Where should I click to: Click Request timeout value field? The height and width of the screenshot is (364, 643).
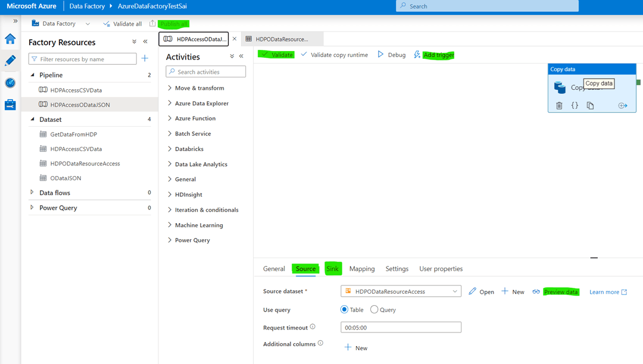(x=401, y=327)
